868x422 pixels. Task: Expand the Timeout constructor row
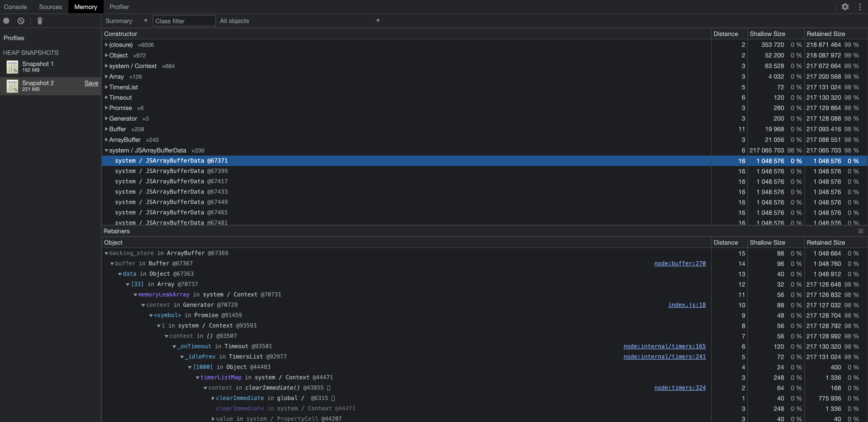(106, 98)
